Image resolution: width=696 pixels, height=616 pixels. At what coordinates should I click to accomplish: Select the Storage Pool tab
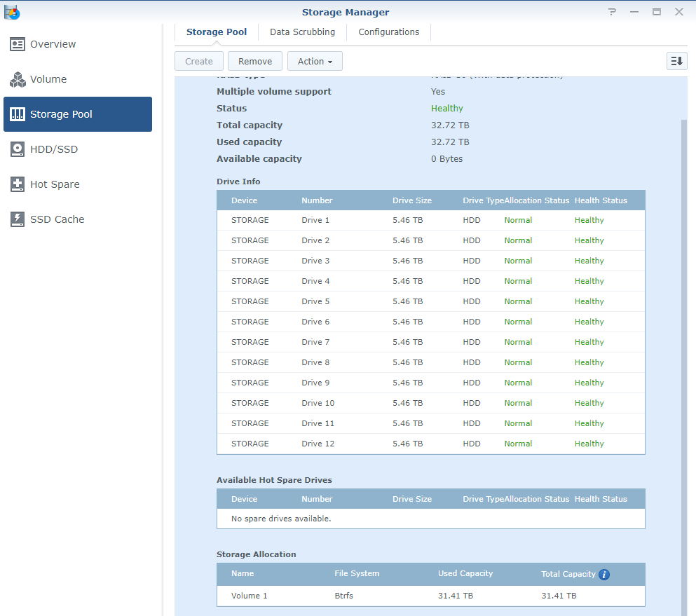tap(217, 32)
